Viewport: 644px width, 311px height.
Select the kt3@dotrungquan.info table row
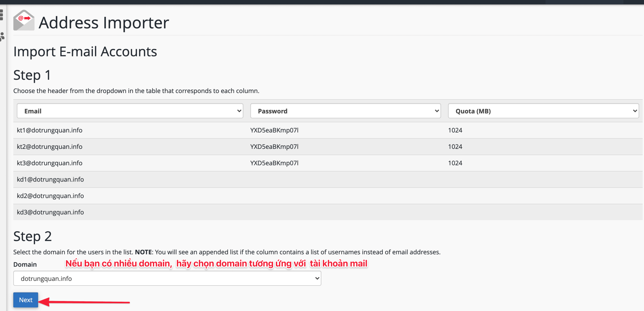tap(151, 163)
